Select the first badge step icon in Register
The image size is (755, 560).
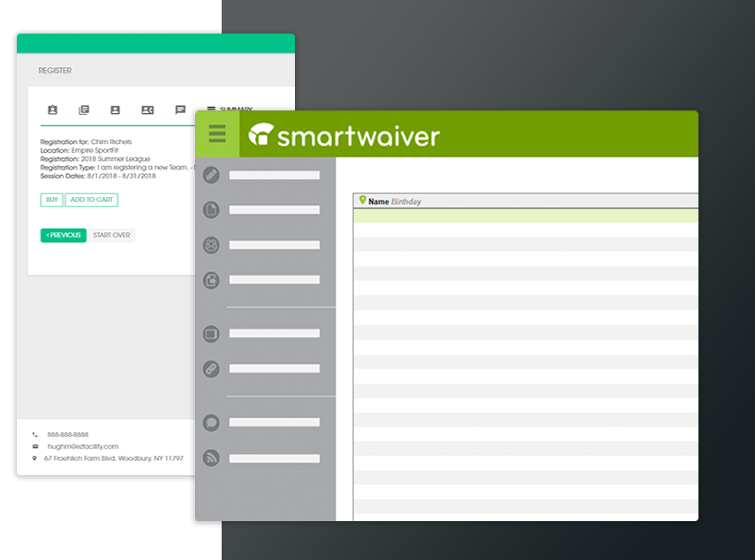pyautogui.click(x=52, y=110)
